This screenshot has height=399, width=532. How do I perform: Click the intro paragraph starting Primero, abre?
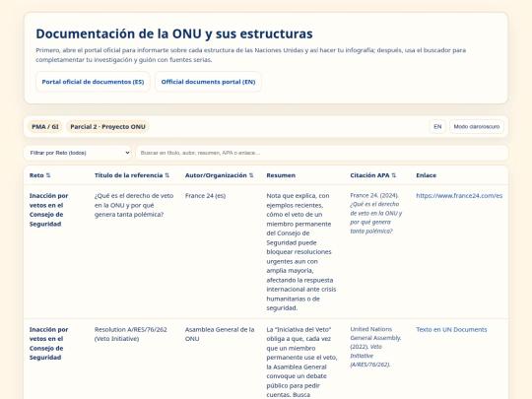(251, 55)
